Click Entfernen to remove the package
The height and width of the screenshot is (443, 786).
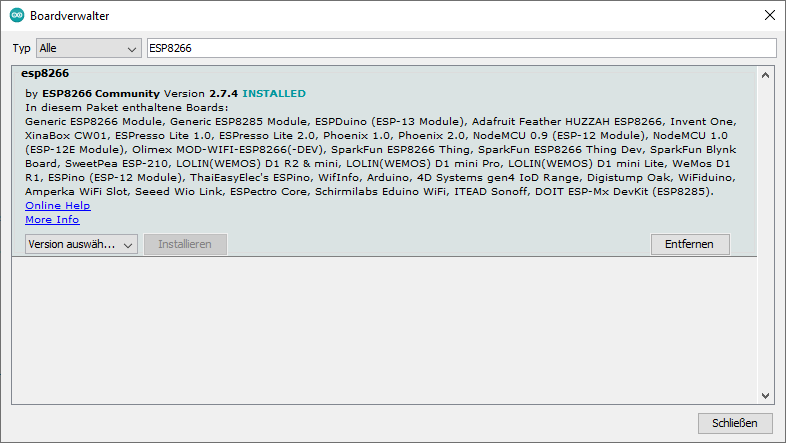pyautogui.click(x=690, y=244)
